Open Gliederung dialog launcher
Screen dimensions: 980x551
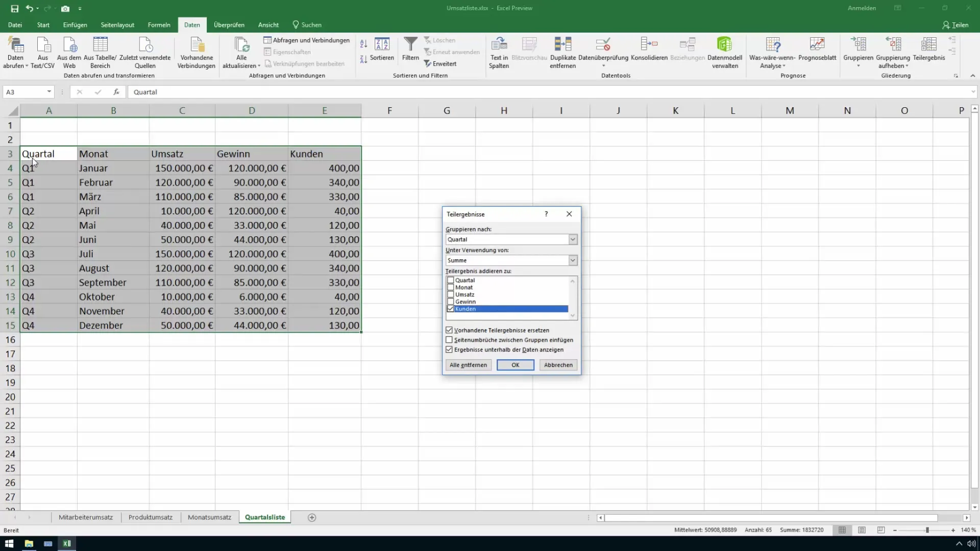tap(955, 76)
